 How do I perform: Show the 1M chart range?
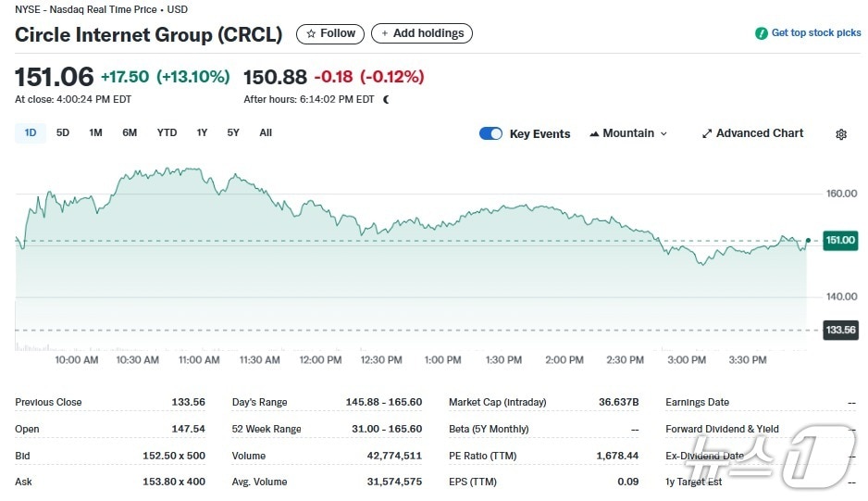coord(95,132)
